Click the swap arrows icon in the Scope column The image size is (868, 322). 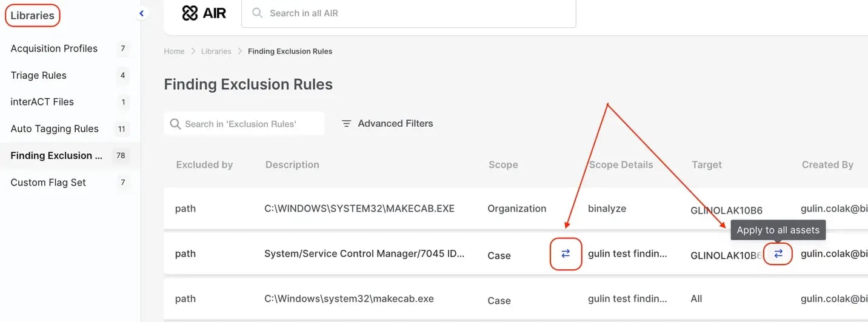point(566,254)
